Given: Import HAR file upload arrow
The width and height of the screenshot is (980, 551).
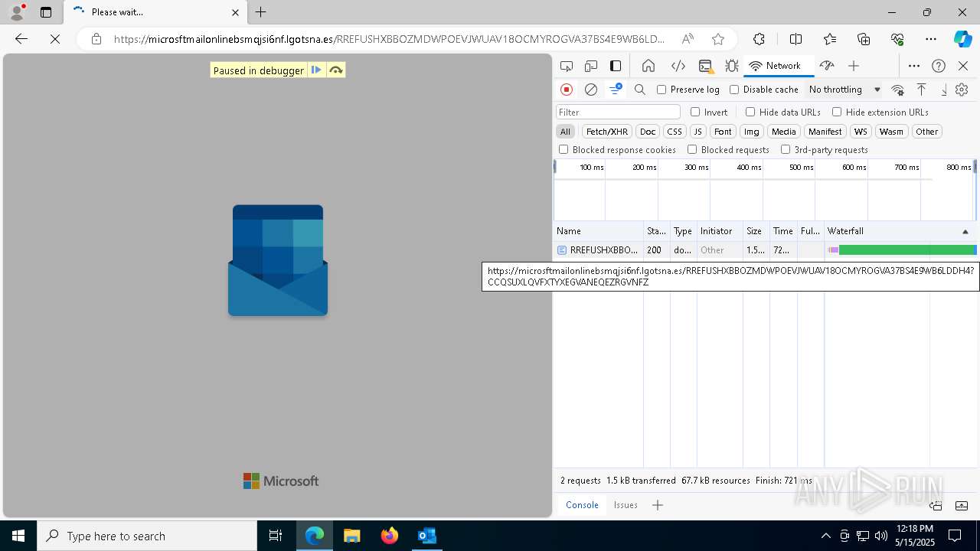Looking at the screenshot, I should [922, 90].
